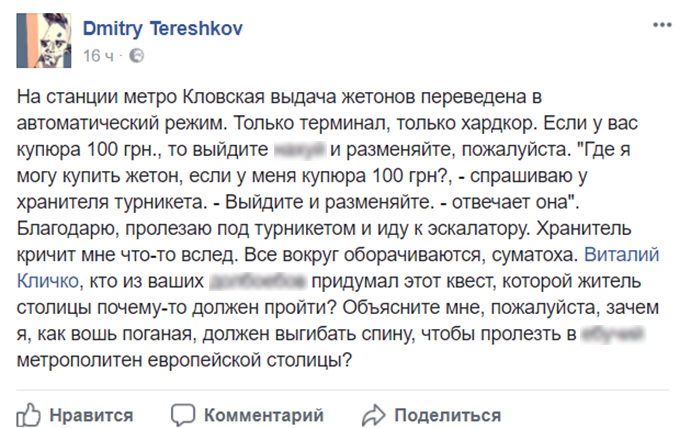
Task: Click the '16 ч' post timestamp
Action: click(98, 56)
